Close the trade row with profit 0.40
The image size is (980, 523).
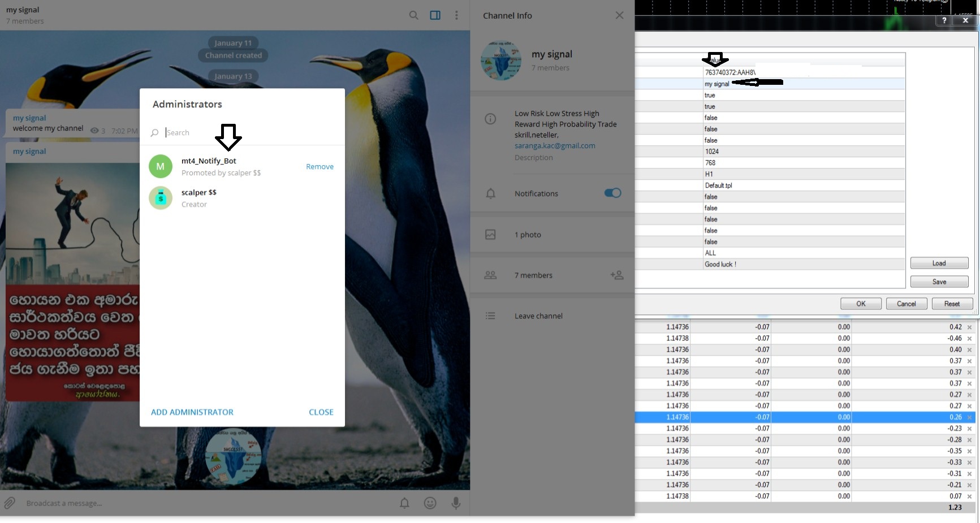pos(969,350)
